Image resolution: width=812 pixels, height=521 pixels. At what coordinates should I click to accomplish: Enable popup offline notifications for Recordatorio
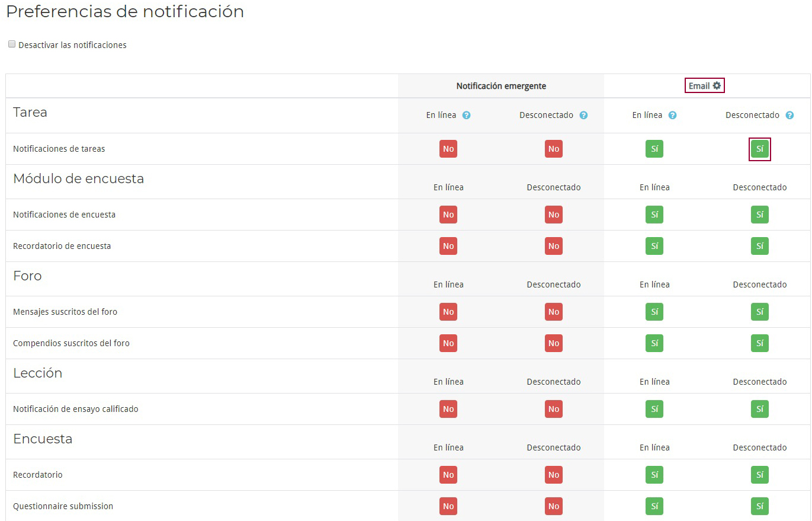coord(553,474)
